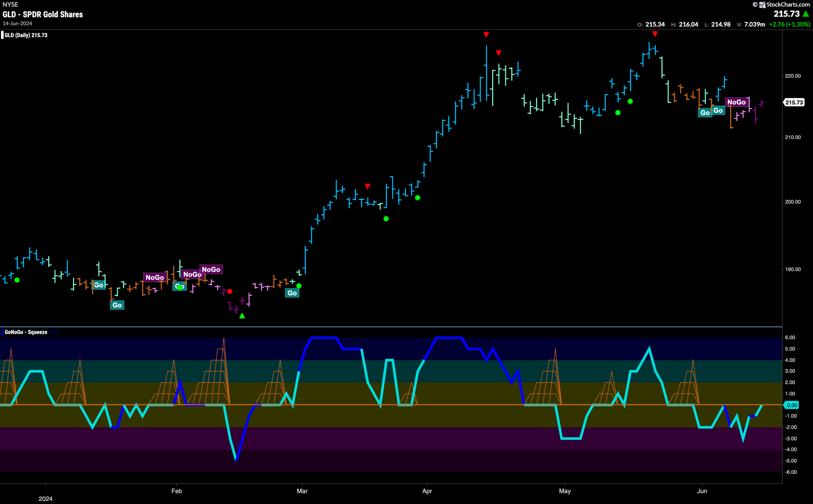Click the GLD - SPDR Gold Shares title
Image resolution: width=813 pixels, height=504 pixels.
43,14
